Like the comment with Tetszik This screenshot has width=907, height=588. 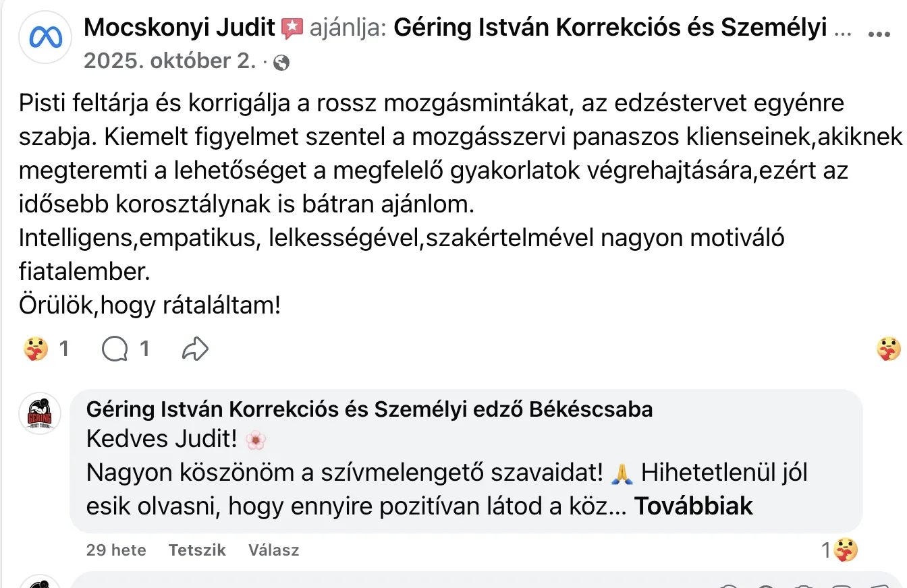(197, 550)
